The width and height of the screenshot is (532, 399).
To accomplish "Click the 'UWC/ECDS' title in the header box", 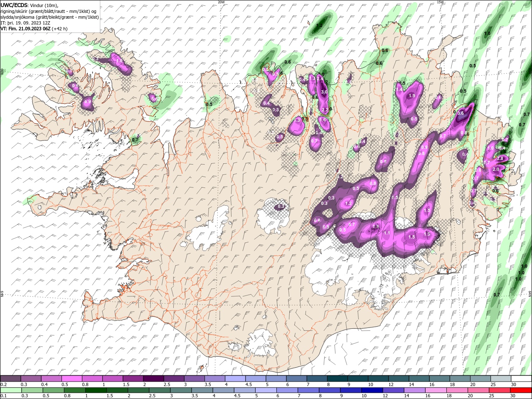I will [x=14, y=5].
